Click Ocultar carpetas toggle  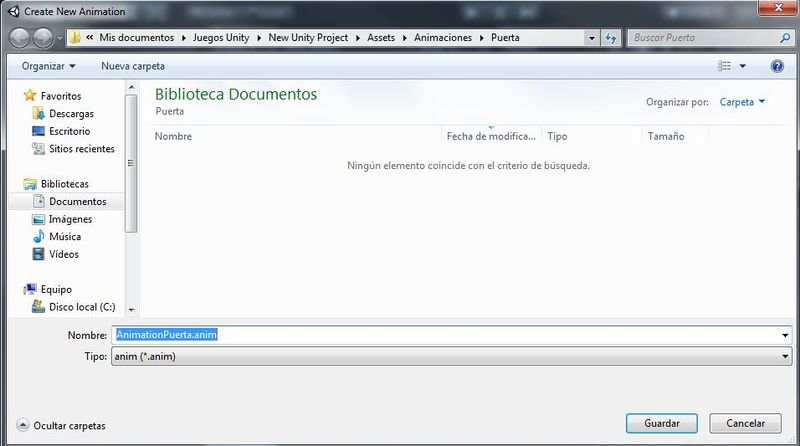click(61, 426)
